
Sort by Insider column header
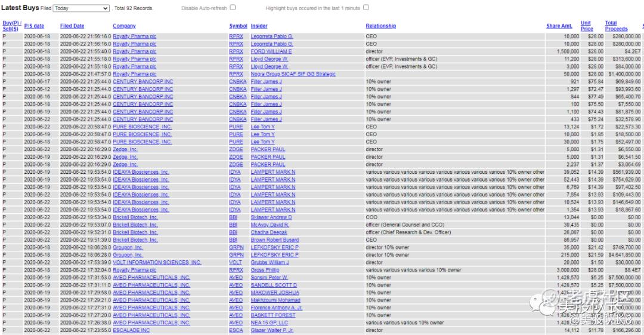(x=259, y=26)
